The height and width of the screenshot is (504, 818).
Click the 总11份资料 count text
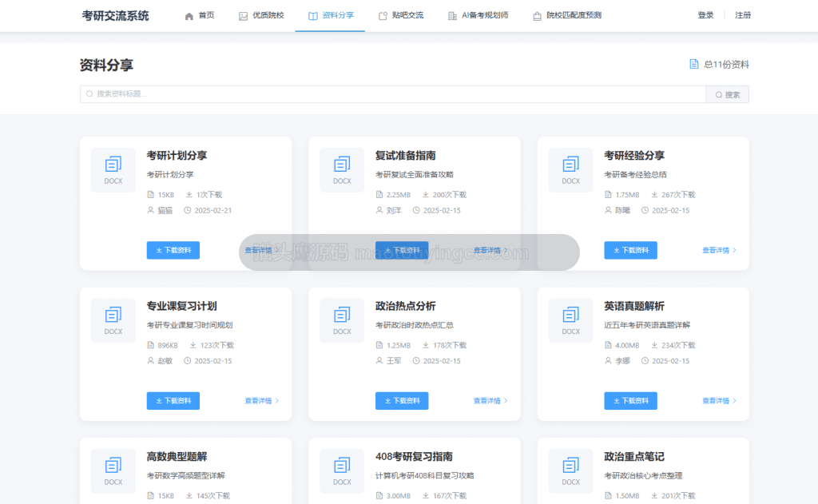[726, 64]
